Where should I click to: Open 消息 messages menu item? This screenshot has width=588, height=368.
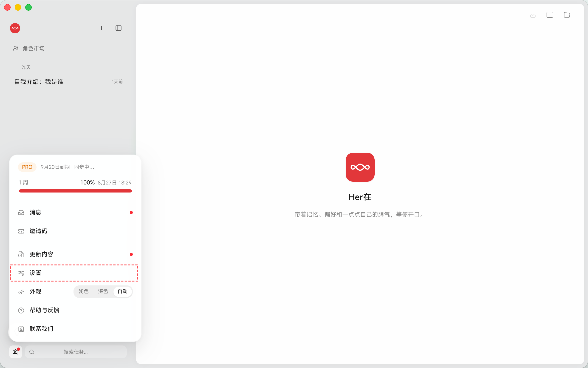[75, 213]
